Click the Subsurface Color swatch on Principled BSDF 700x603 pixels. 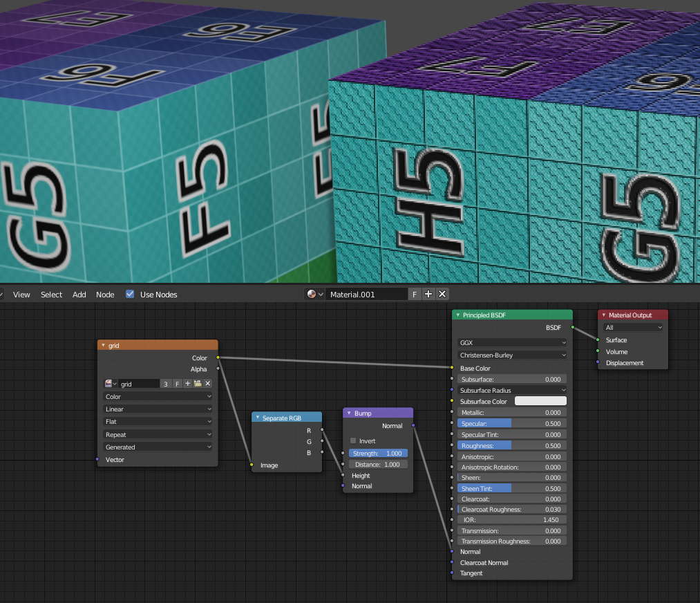point(540,400)
